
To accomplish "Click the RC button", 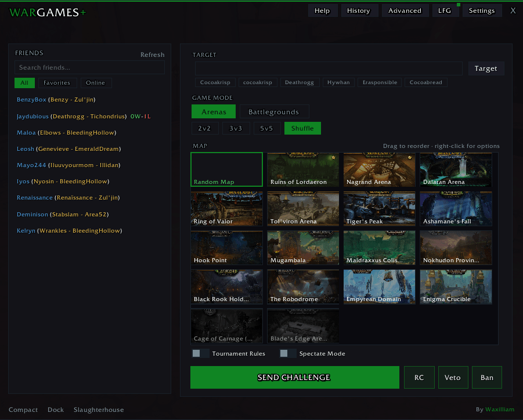I will click(419, 377).
